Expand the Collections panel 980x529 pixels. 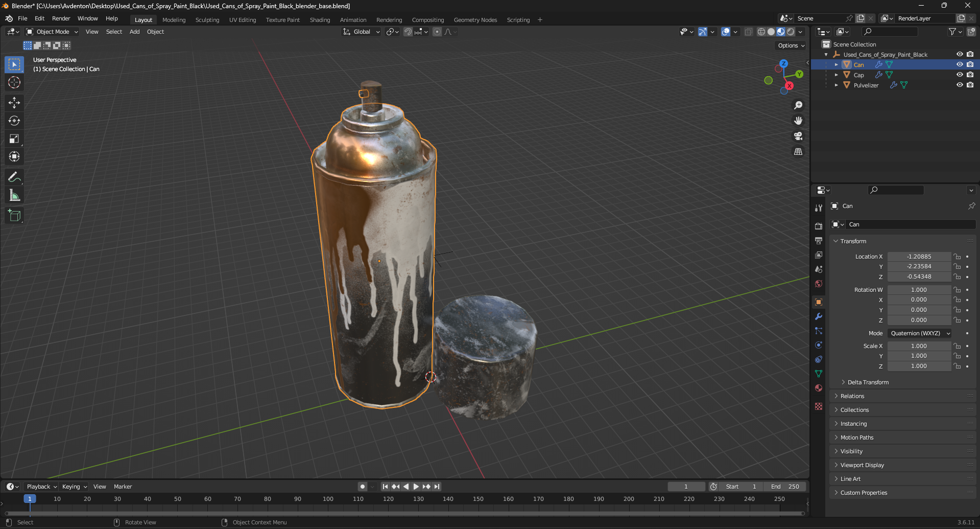coord(854,410)
